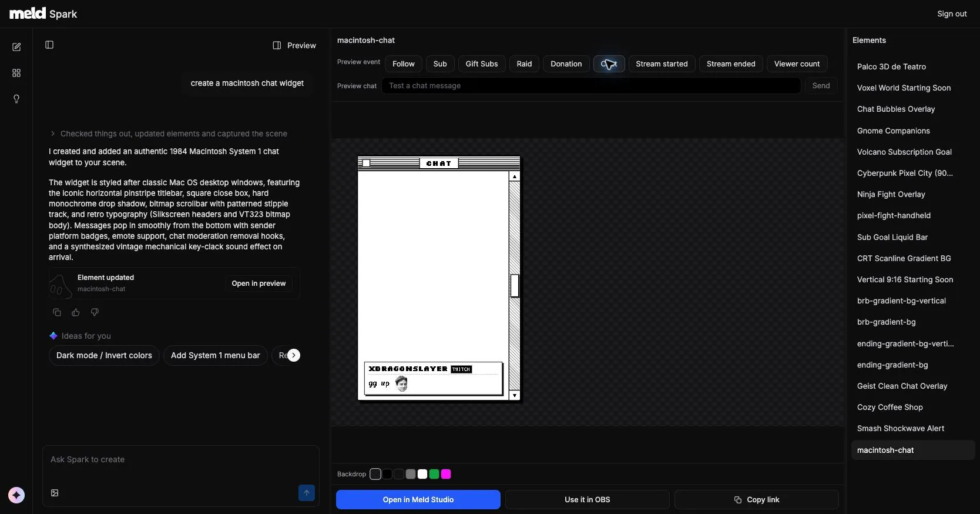Viewport: 980px width, 514px height.
Task: Select 'Cozy Coffee Shop' element
Action: (913, 407)
